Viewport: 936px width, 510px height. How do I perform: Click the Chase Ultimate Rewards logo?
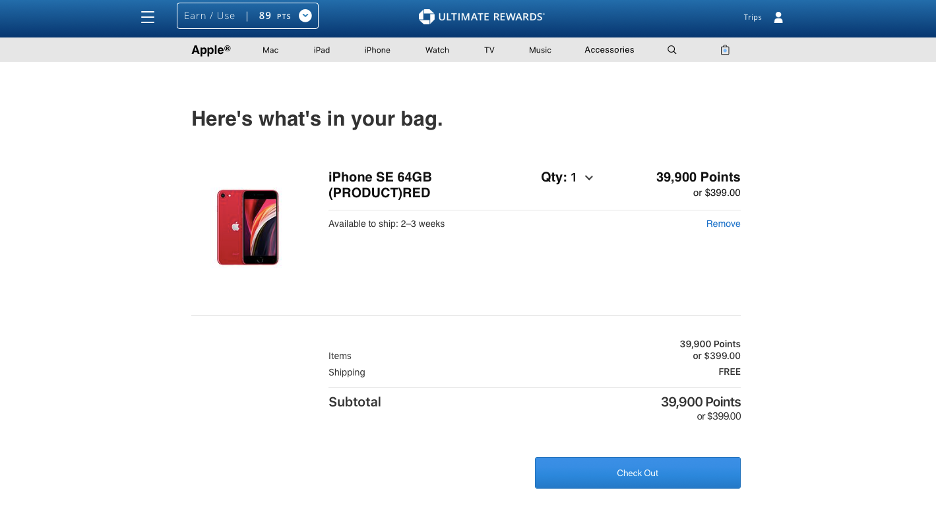pyautogui.click(x=481, y=17)
